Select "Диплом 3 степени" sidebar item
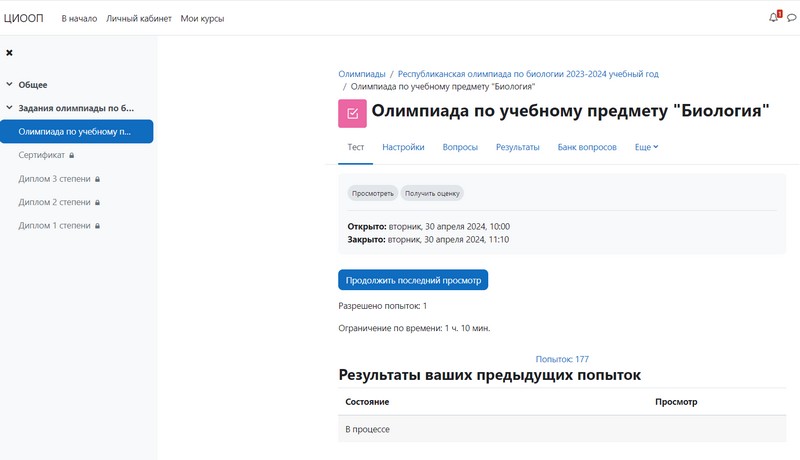 [54, 179]
